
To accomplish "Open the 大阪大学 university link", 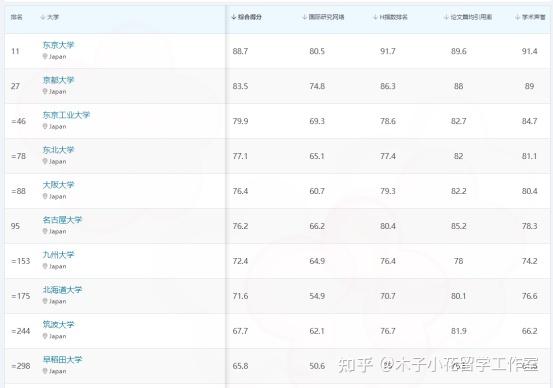I will point(58,185).
